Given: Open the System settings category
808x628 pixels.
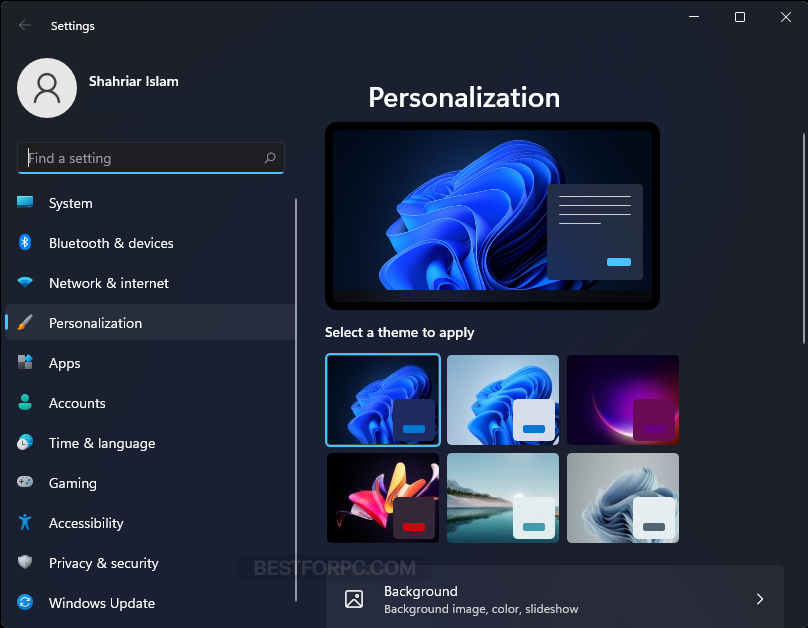Looking at the screenshot, I should 150,203.
